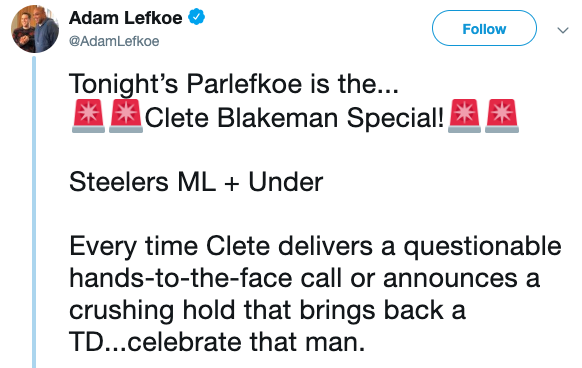
Task: Click the last siren emoji on the line
Action: pos(502,116)
